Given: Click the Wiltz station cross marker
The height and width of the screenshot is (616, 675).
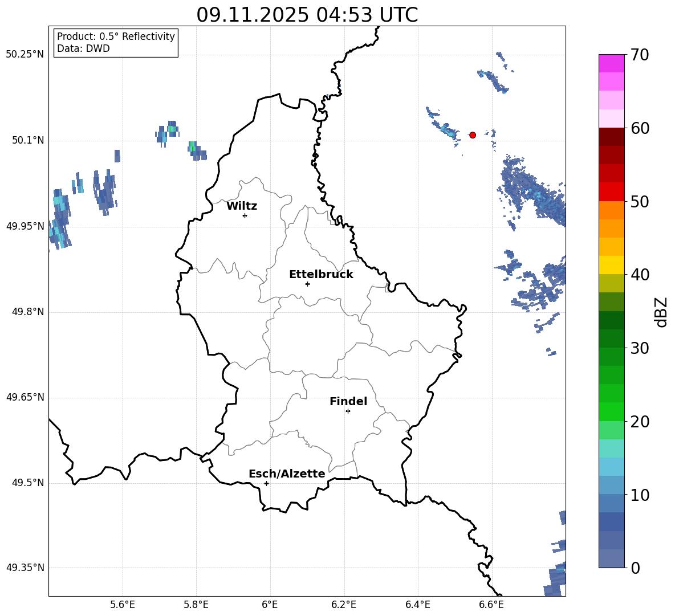Looking at the screenshot, I should click(245, 215).
